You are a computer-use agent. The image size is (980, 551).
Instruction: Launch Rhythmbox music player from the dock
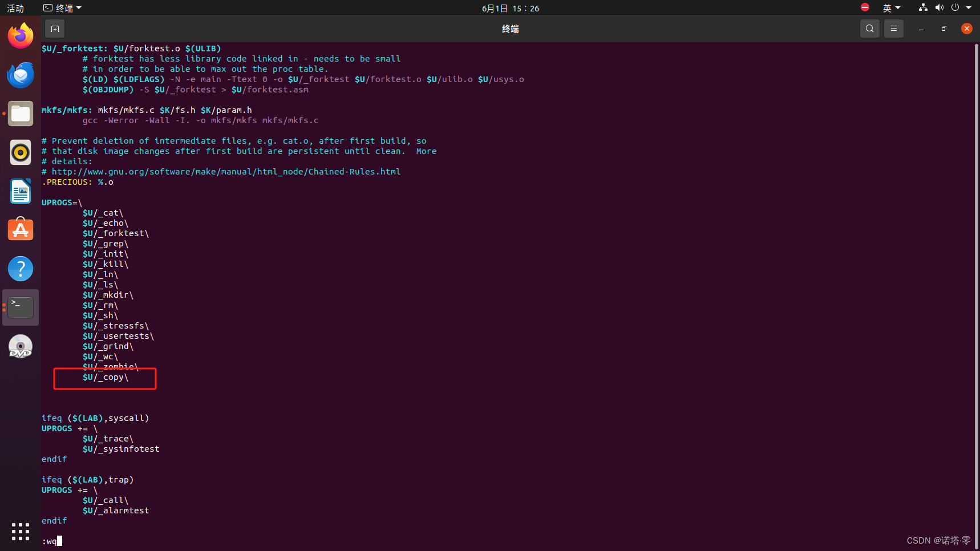pyautogui.click(x=20, y=152)
